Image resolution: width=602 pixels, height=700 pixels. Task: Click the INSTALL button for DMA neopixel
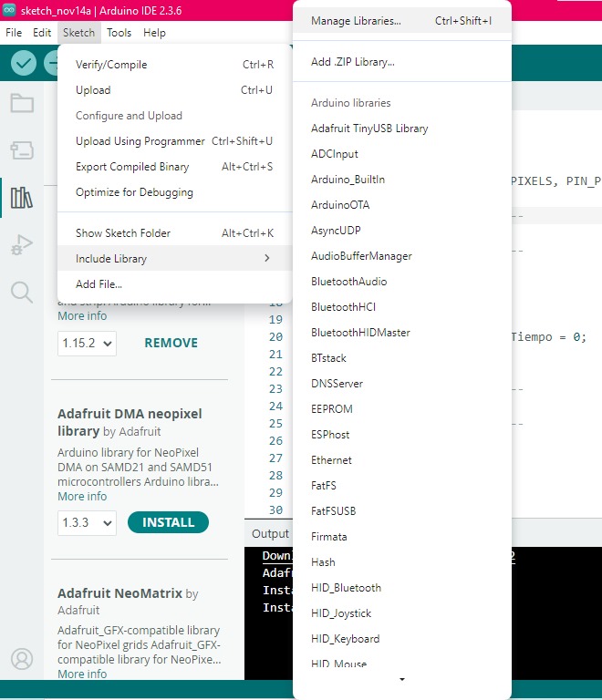click(x=168, y=522)
